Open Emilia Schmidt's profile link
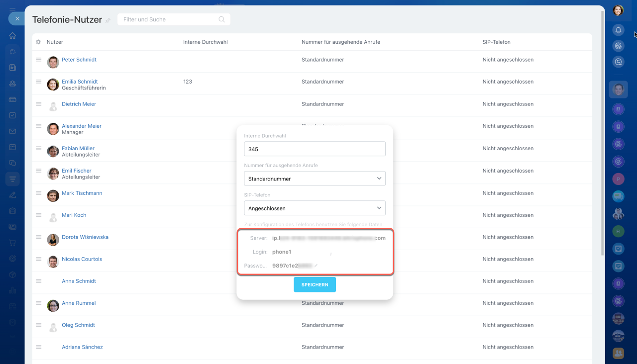 [x=80, y=82]
